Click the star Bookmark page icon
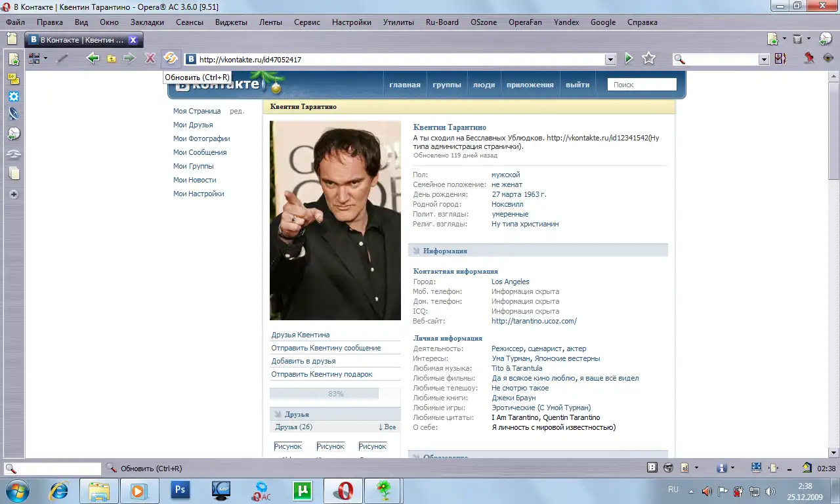840x504 pixels. pos(648,59)
